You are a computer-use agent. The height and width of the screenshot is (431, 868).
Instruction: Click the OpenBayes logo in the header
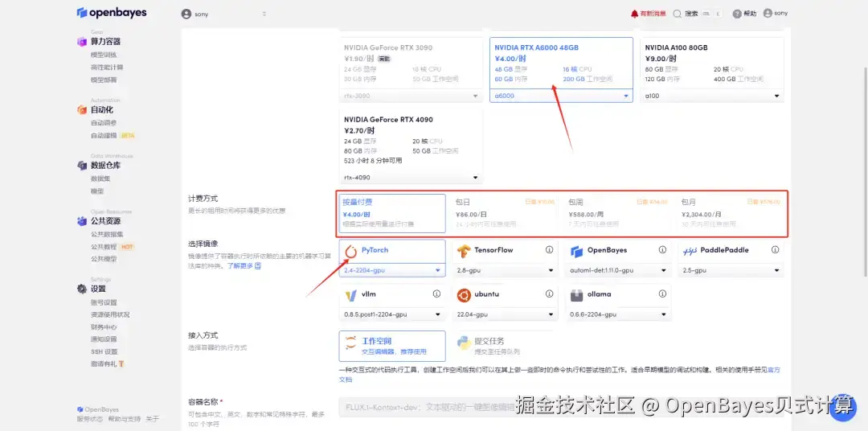pos(111,12)
